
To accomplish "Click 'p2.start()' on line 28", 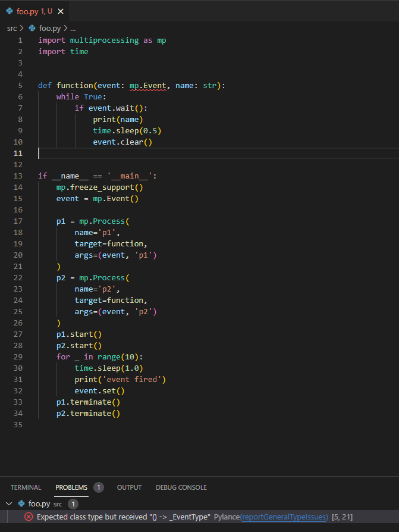I will coord(79,346).
